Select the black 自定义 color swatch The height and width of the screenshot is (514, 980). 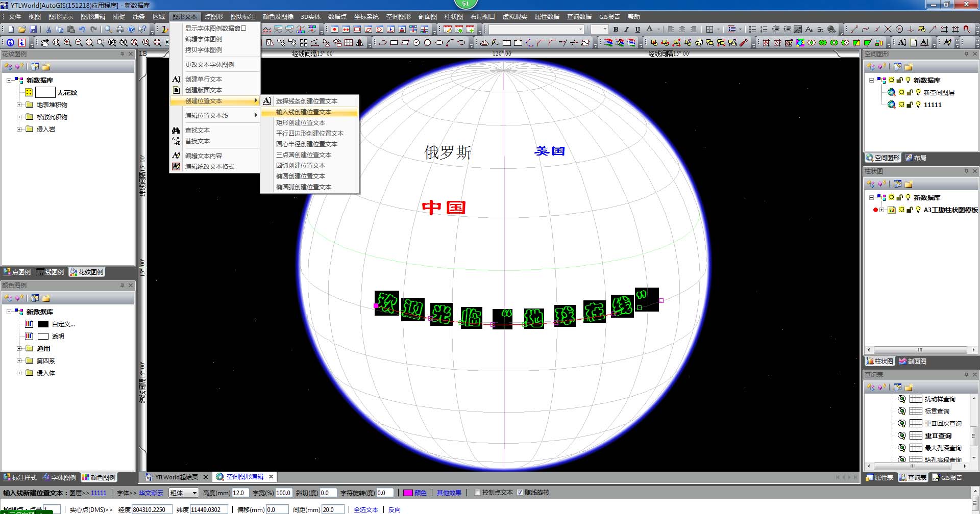[x=43, y=324]
